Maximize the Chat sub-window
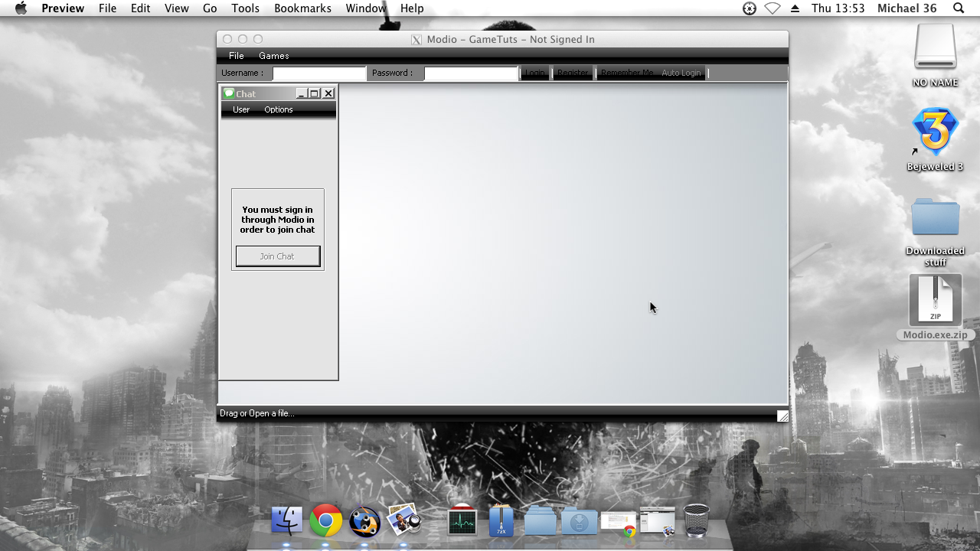Screen dimensions: 980x551 (x=314, y=93)
